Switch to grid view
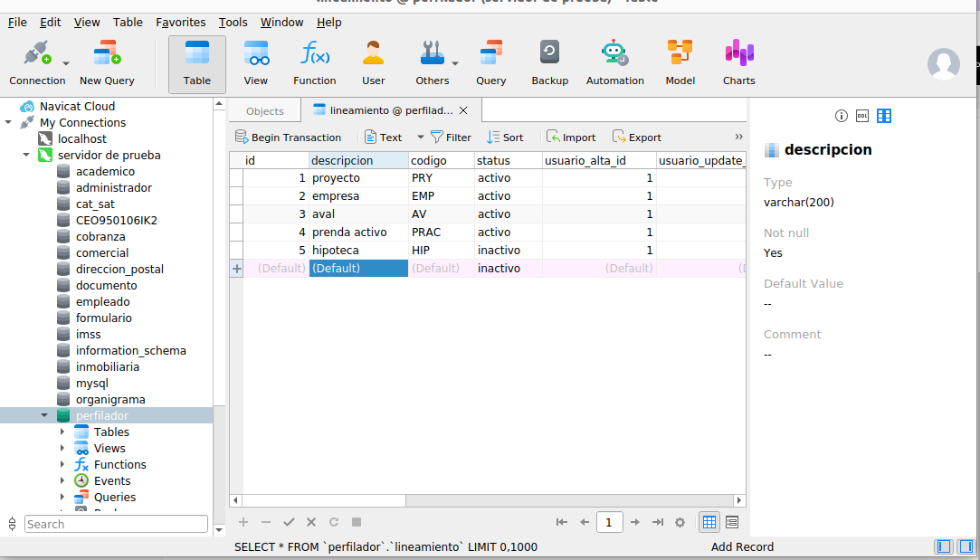 (709, 522)
